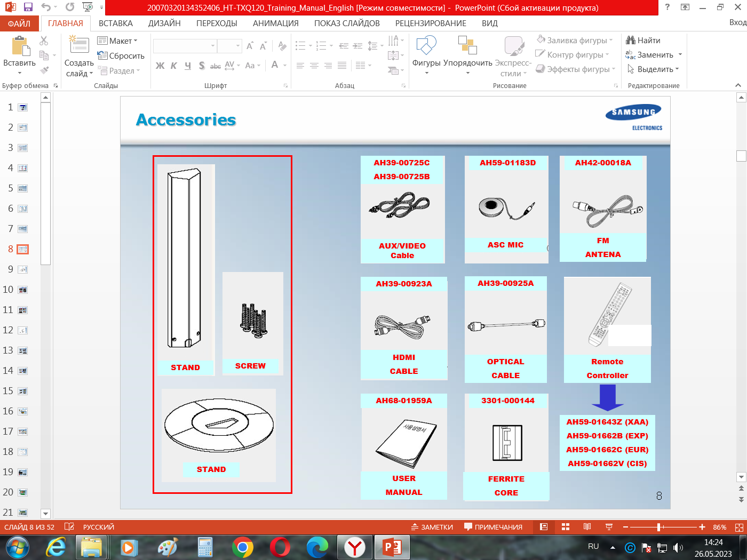Toggle left text alignment
This screenshot has width=747, height=560.
(x=300, y=66)
